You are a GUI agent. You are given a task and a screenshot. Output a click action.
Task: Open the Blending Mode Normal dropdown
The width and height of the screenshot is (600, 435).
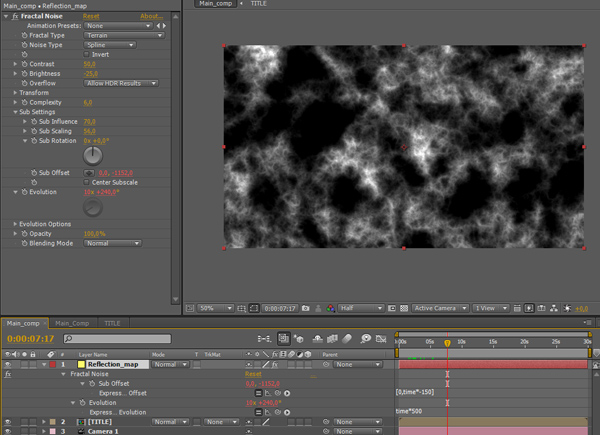click(112, 243)
